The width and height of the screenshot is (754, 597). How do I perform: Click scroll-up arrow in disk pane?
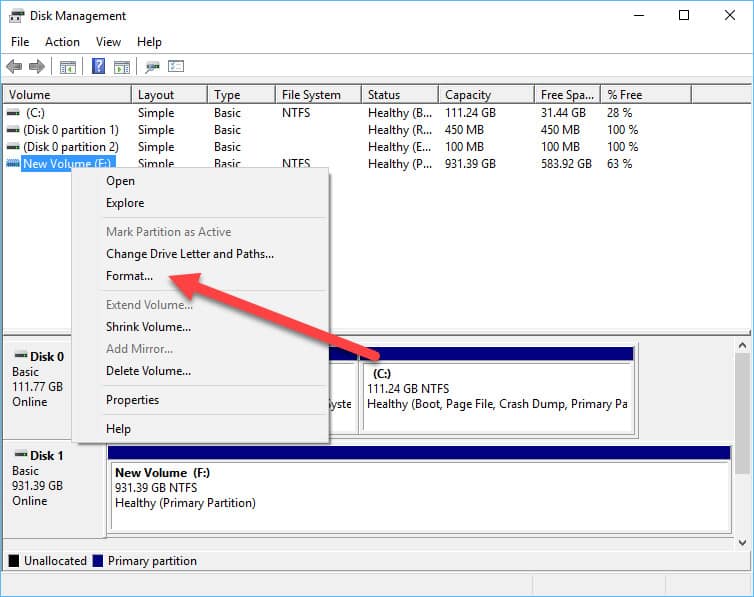click(x=742, y=345)
